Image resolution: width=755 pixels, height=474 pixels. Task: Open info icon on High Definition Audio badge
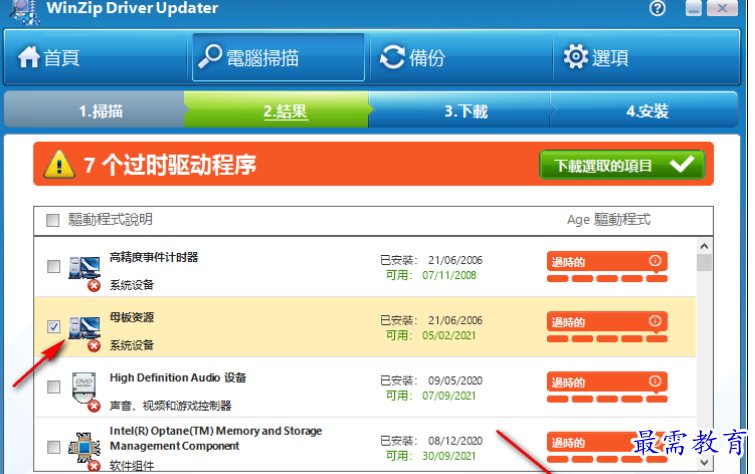tap(655, 381)
